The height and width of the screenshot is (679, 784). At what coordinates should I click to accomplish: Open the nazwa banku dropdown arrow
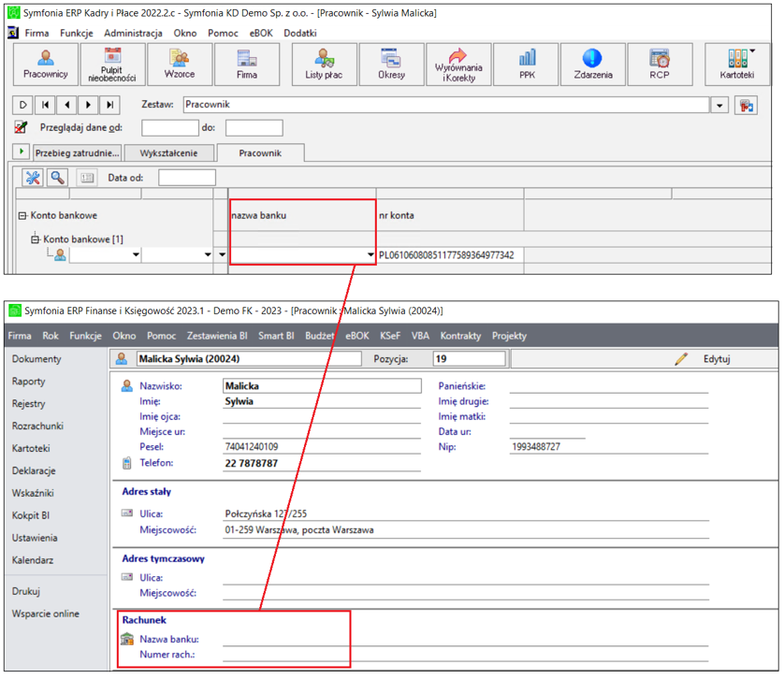point(370,255)
